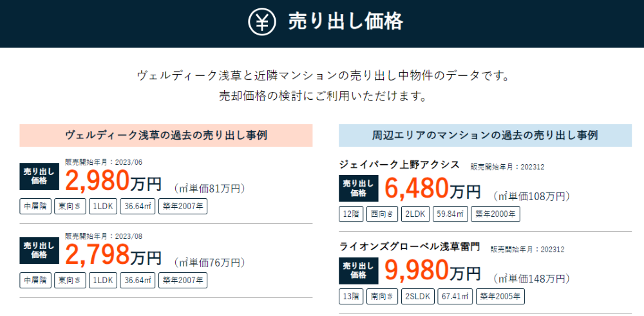This screenshot has height=316, width=644.
Task: Click the 12階 tag
Action: [x=351, y=214]
